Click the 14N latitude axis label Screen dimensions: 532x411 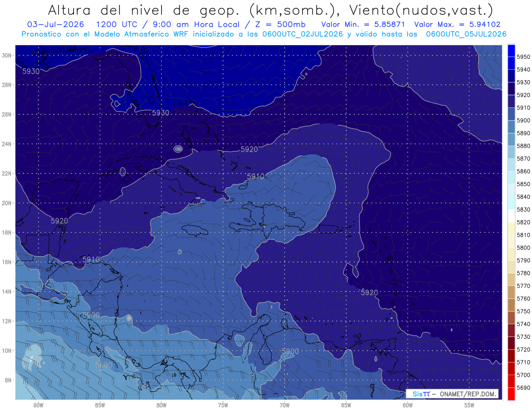click(x=8, y=291)
